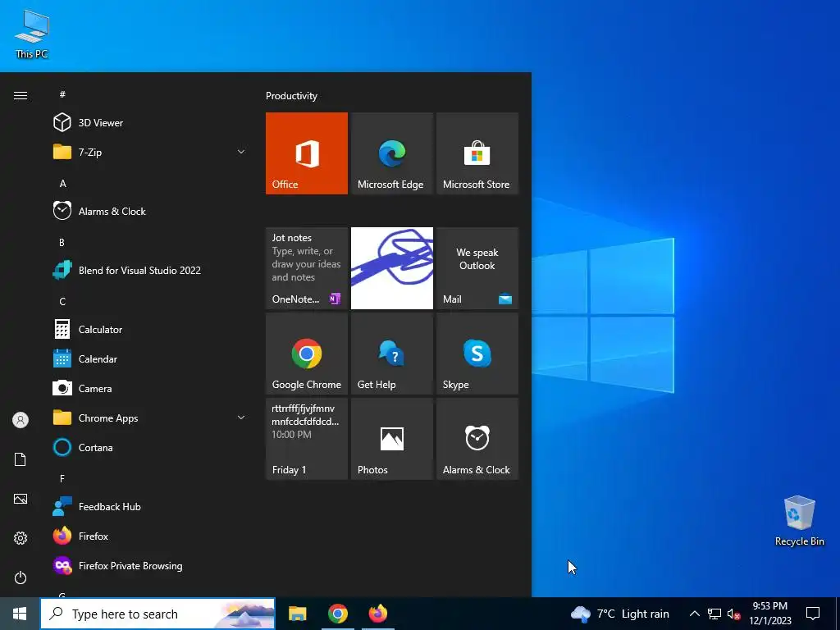Open the Microsoft Store tile

coord(477,153)
